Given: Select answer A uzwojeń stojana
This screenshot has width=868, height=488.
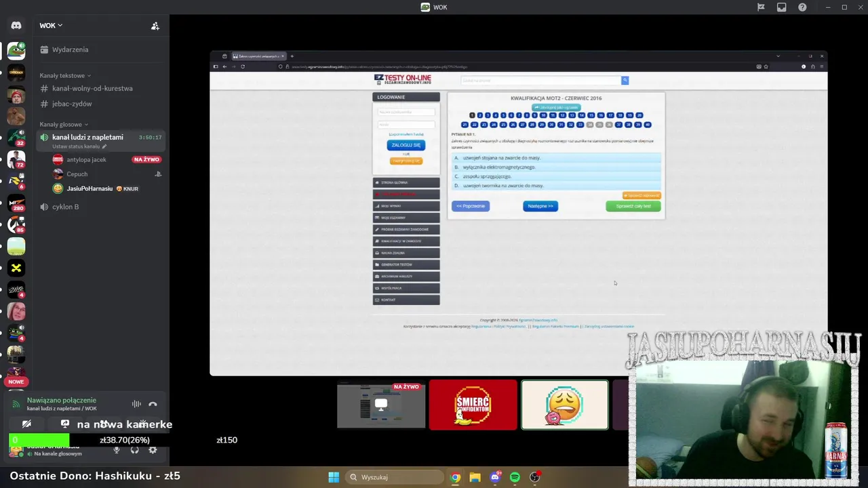Looking at the screenshot, I should (x=556, y=158).
